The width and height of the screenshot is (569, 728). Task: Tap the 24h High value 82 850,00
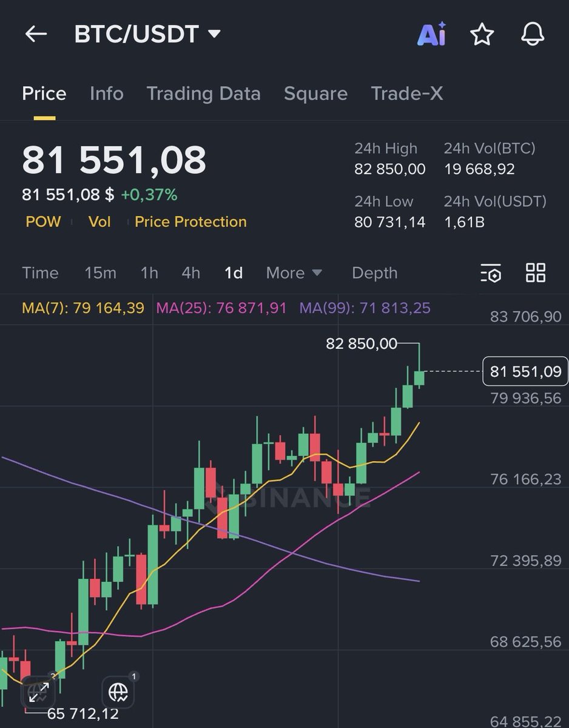point(390,169)
